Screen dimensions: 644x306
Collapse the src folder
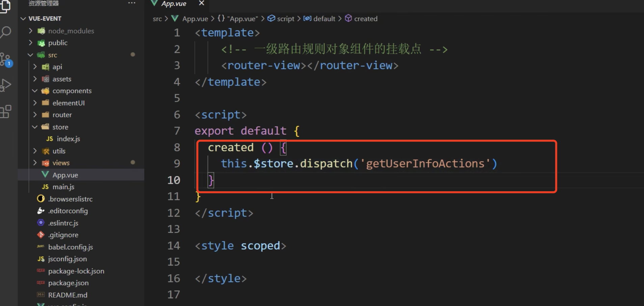coord(31,55)
